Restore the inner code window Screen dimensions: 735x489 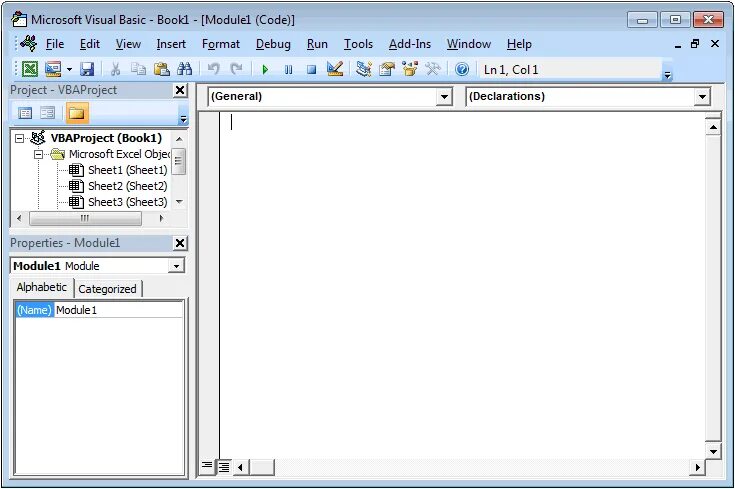coord(695,44)
